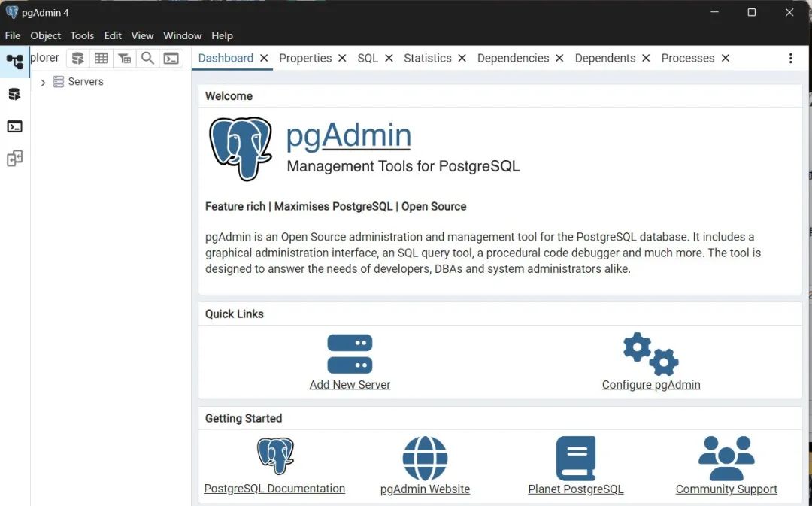Viewport: 812px width, 506px height.
Task: Click the pgAdmin 4 title bar icon
Action: click(12, 12)
